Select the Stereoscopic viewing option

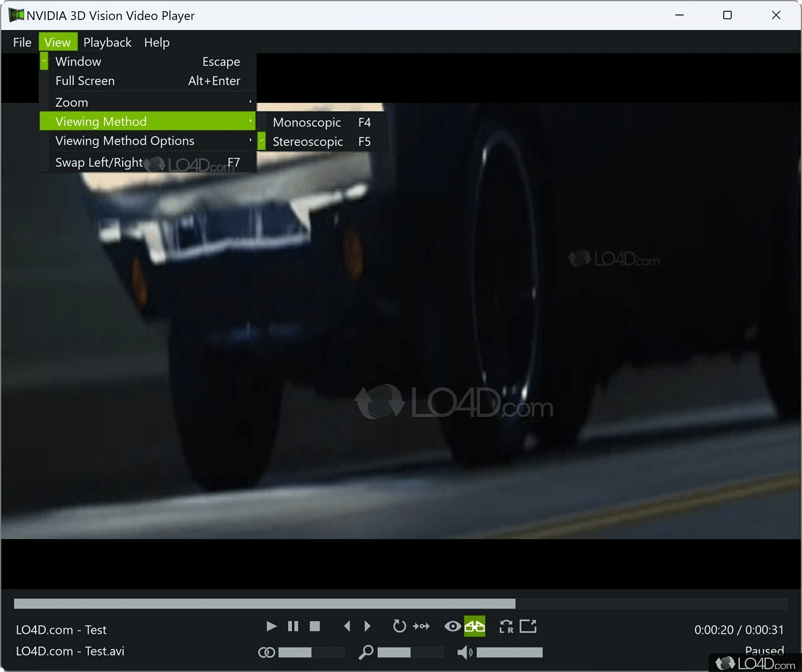[308, 142]
